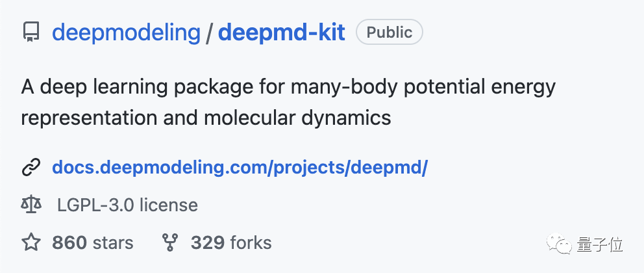Open the deepmodeling owner link
The height and width of the screenshot is (273, 644).
126,32
